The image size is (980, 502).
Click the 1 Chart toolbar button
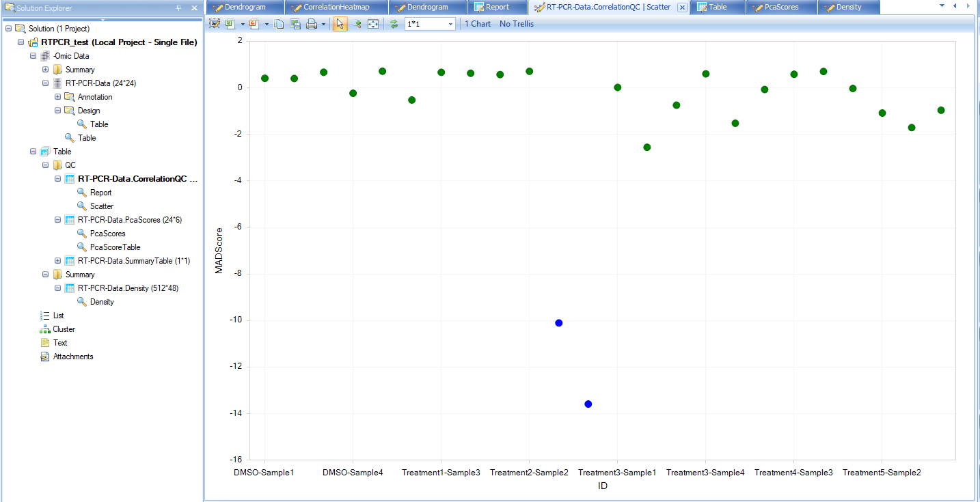pyautogui.click(x=478, y=24)
